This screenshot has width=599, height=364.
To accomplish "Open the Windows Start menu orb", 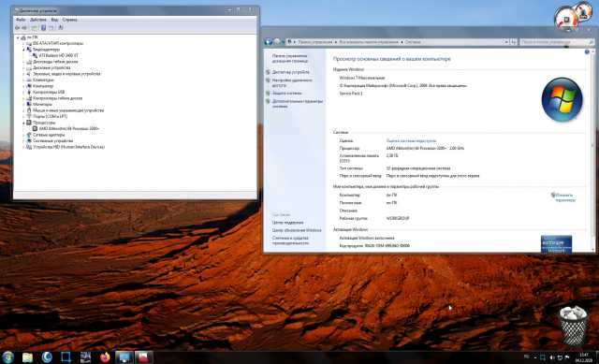I will click(x=7, y=357).
